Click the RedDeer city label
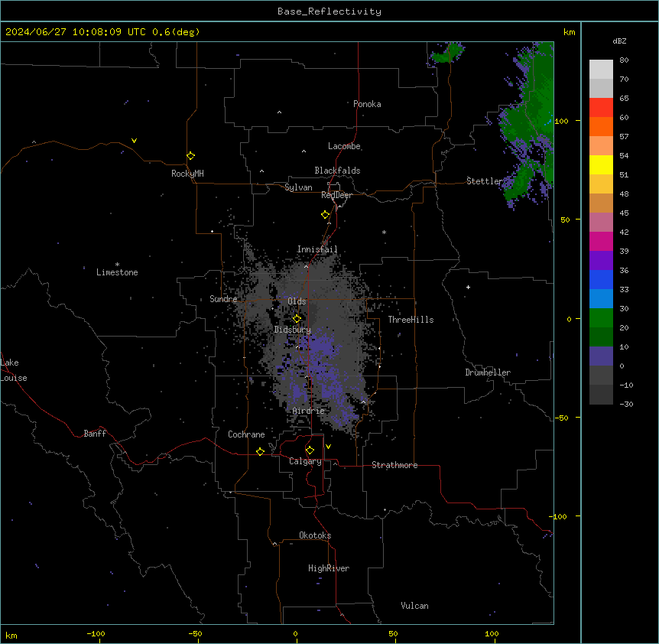Screen dimensions: 659x644 (x=336, y=195)
